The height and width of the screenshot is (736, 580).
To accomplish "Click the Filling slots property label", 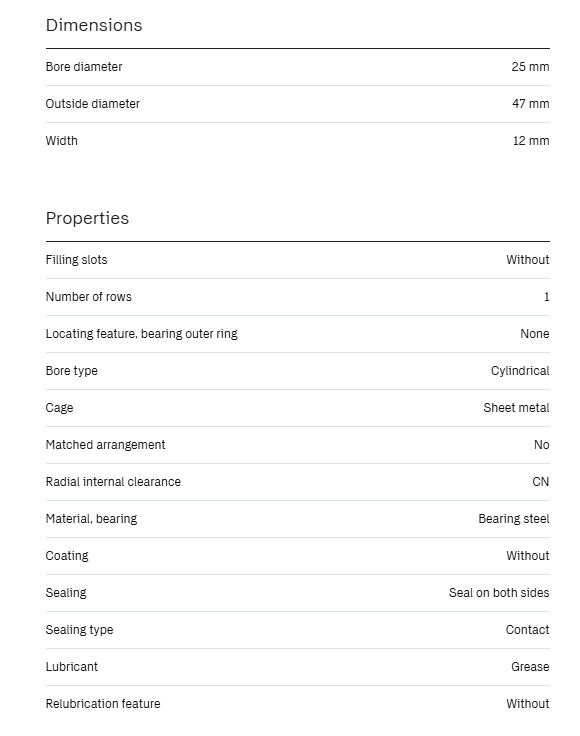I will coord(76,260).
